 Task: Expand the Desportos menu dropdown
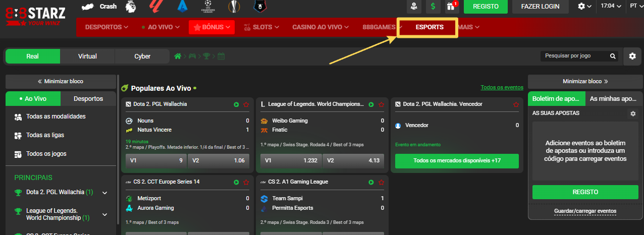106,27
